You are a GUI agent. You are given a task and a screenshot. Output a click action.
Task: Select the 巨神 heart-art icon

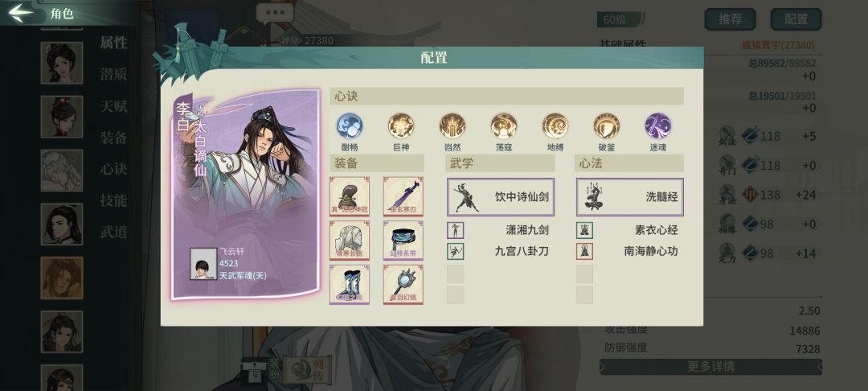click(x=401, y=126)
